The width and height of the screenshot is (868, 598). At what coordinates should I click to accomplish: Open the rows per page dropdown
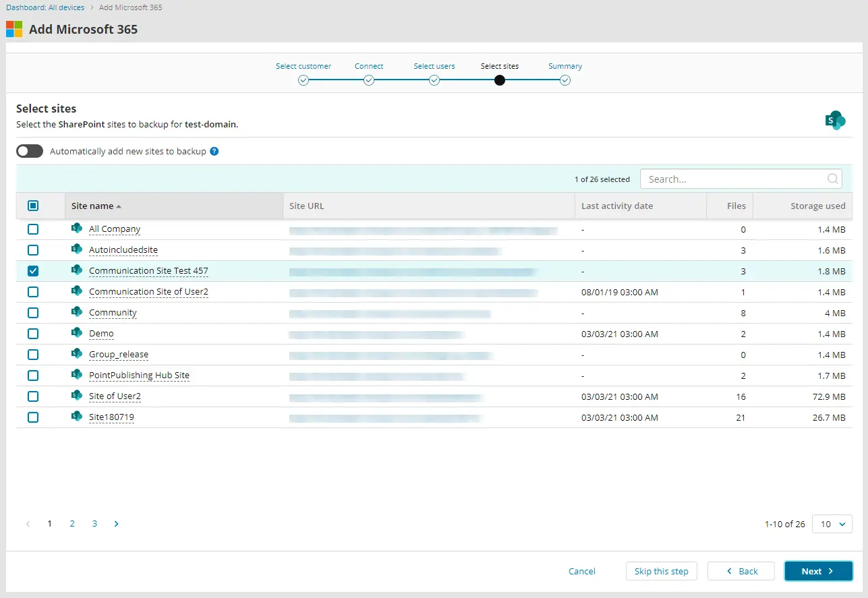pos(832,524)
